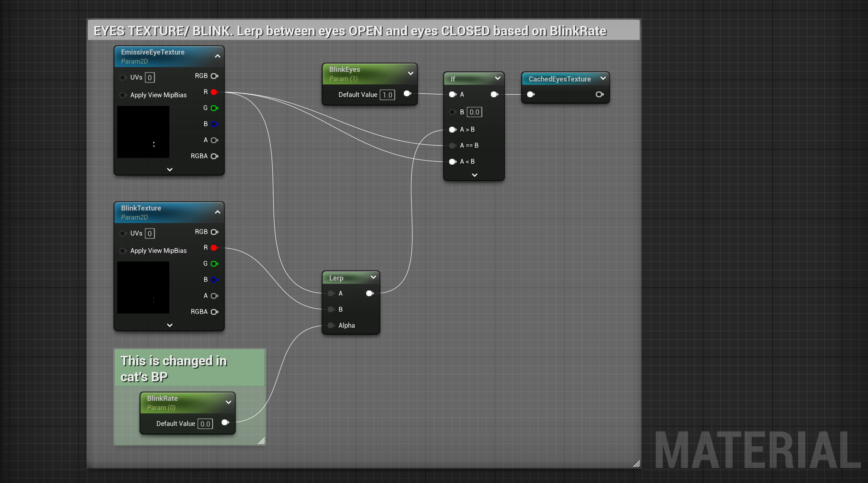Edit the BlinkEyes Default Value field

click(387, 95)
